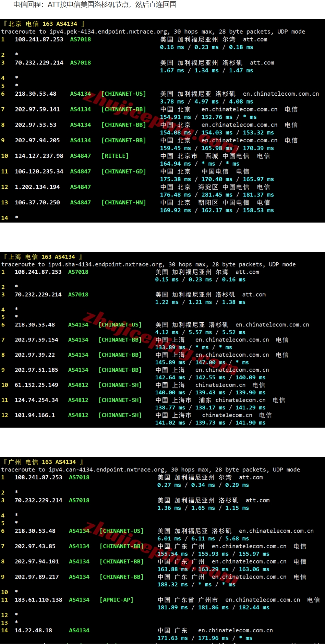The width and height of the screenshot is (325, 644).
Task: Select hop IP 202.97.53.53
Action: pyautogui.click(x=36, y=125)
